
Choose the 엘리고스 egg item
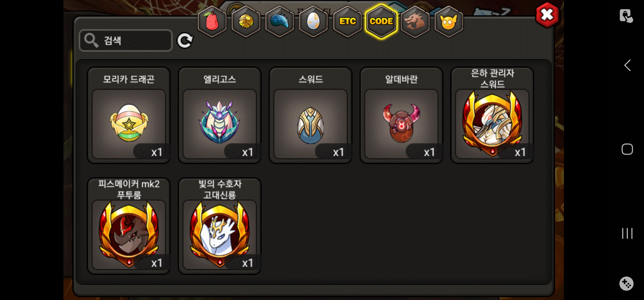click(x=220, y=115)
